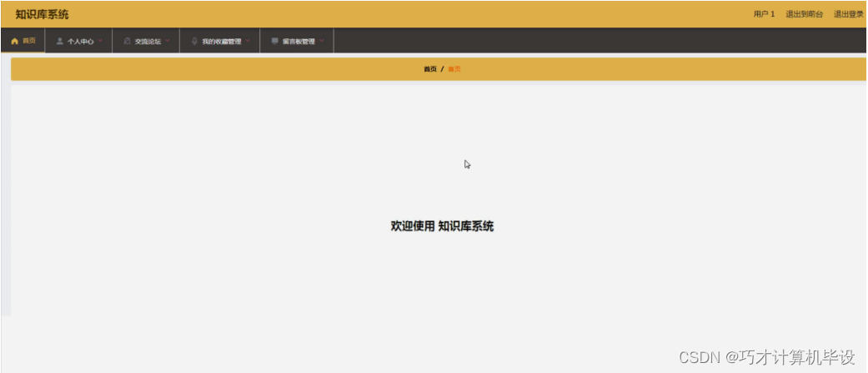The height and width of the screenshot is (373, 868).
Task: Expand the 我的收藏管理 dropdown arrow
Action: click(248, 40)
